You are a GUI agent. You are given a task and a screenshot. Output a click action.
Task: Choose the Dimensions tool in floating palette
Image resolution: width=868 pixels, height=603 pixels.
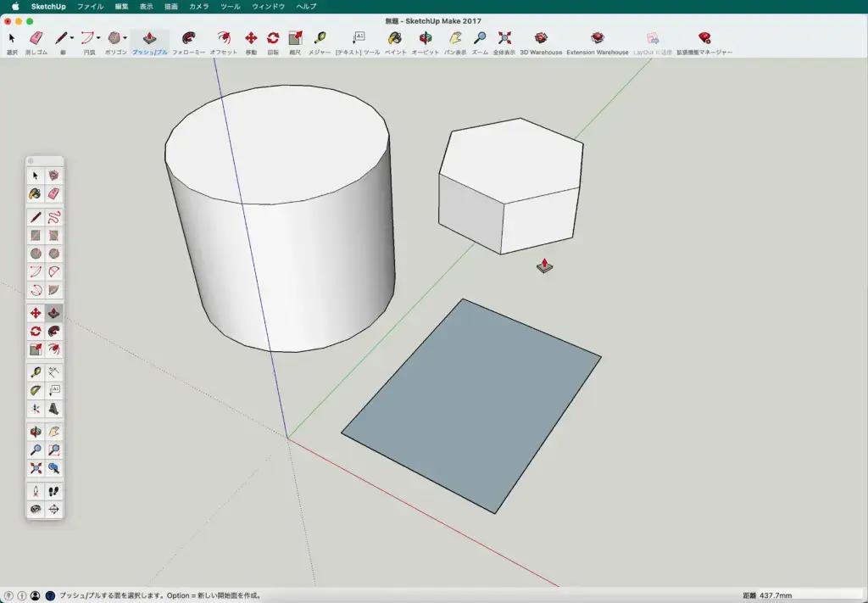(53, 372)
